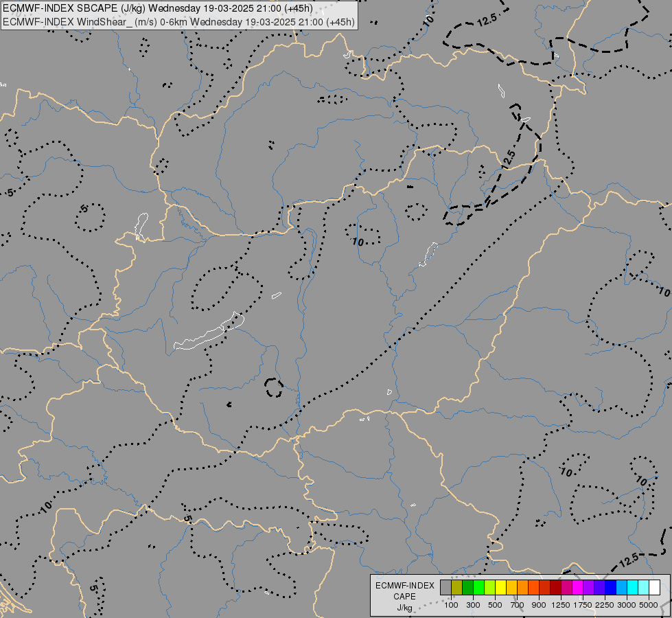The image size is (672, 618).
Task: Click the 12.5 contour label just above the legend
Action: (x=629, y=560)
